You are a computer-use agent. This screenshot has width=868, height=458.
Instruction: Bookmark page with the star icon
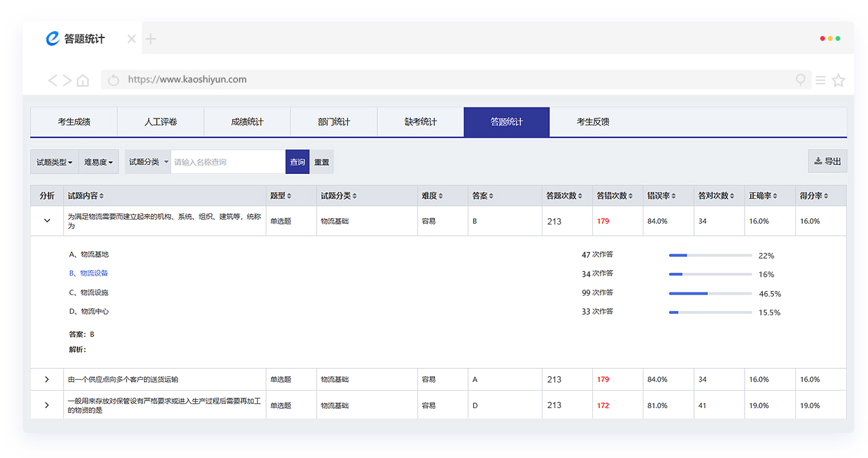pyautogui.click(x=838, y=80)
